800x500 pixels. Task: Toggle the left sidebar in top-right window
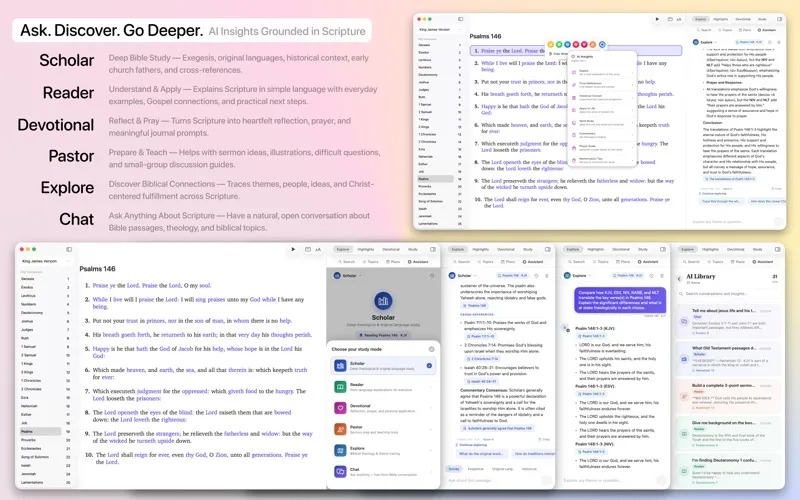460,19
